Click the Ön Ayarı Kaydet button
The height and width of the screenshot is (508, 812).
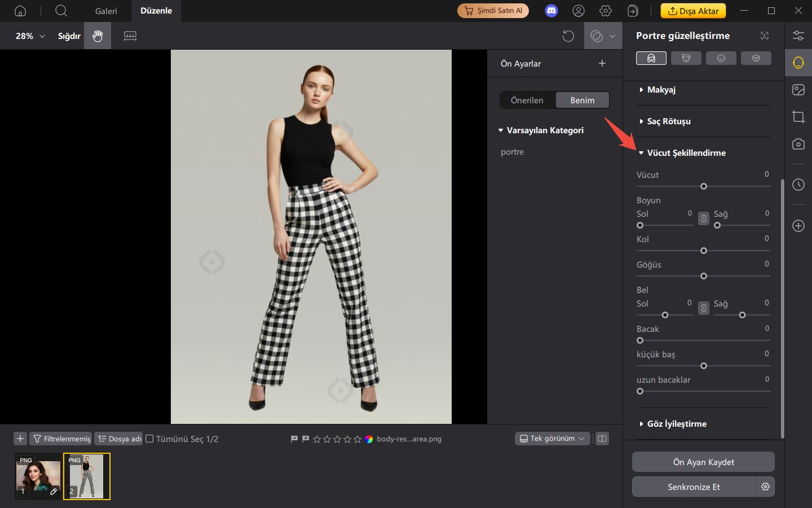[x=703, y=462]
